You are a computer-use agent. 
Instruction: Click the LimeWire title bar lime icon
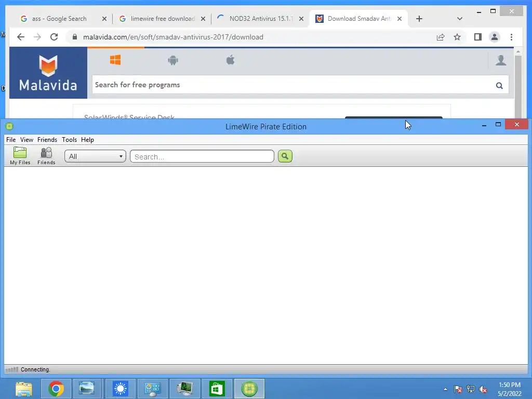9,126
